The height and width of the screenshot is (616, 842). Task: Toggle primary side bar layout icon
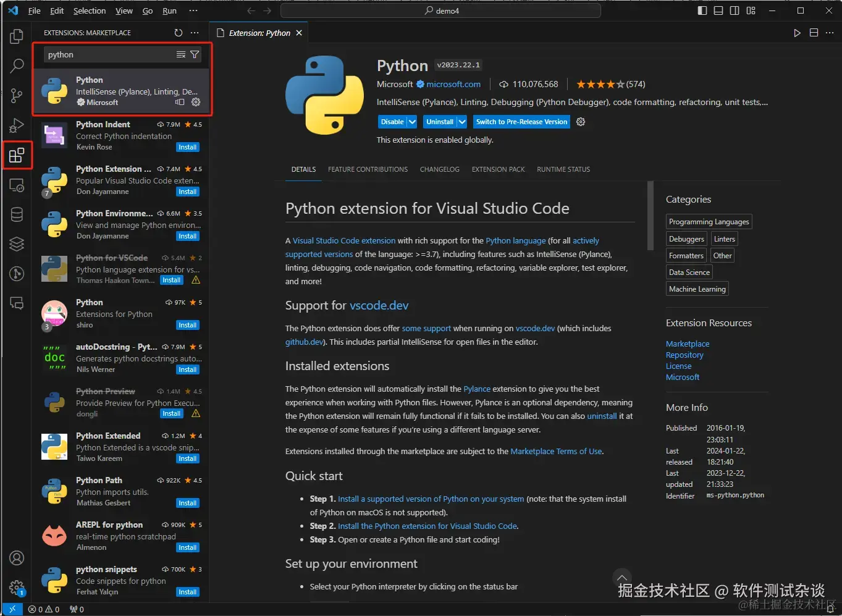702,11
